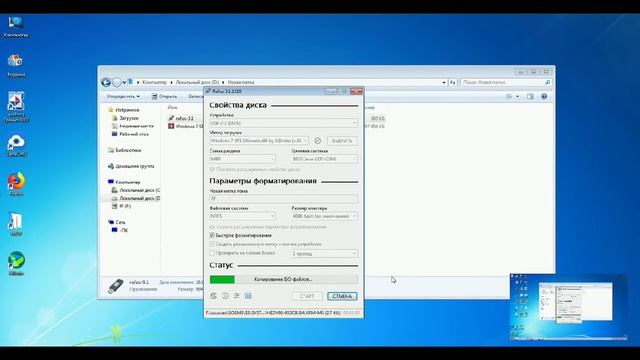
Task: Select the Windows 7 ISO file
Action: (x=186, y=126)
